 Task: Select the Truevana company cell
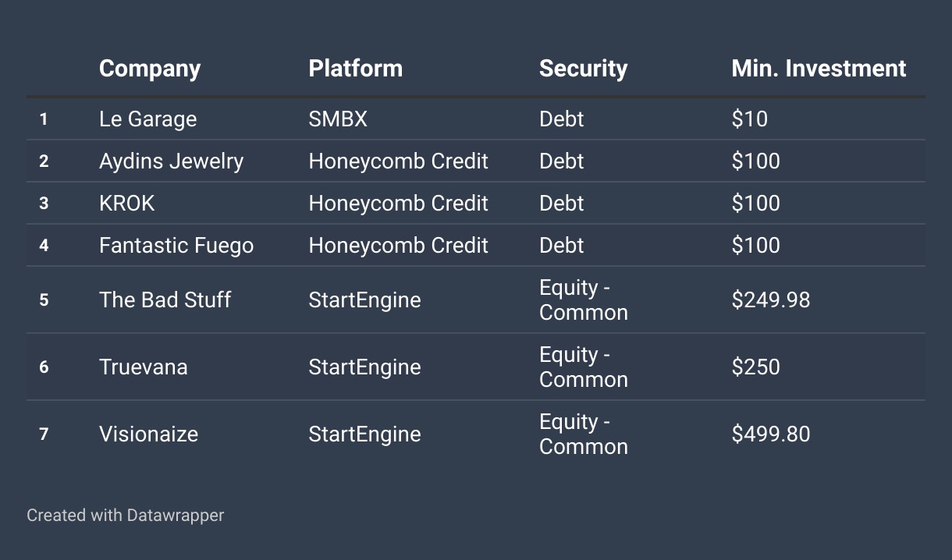(x=144, y=367)
